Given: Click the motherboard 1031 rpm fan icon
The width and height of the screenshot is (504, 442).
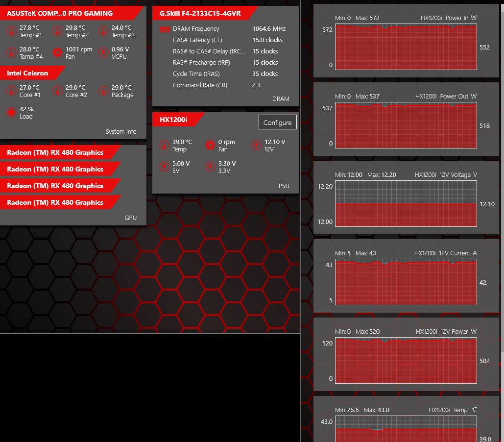Looking at the screenshot, I should 57,52.
